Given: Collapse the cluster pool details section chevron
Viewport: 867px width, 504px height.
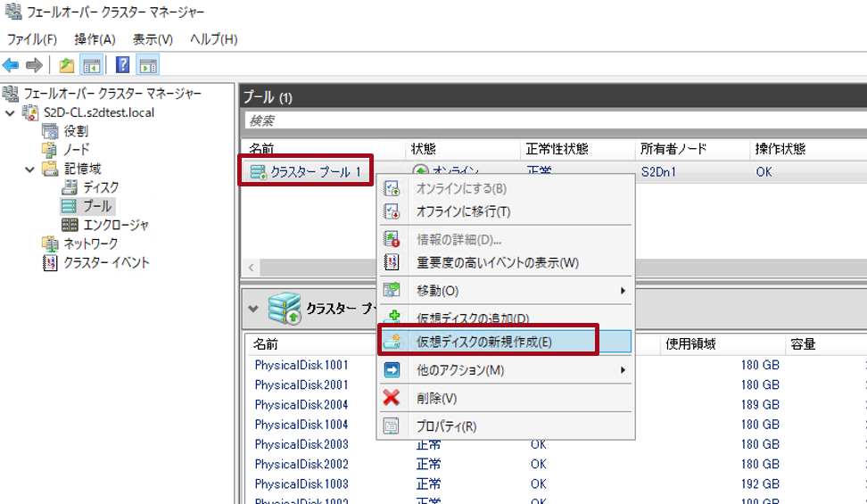Looking at the screenshot, I should pos(253,309).
